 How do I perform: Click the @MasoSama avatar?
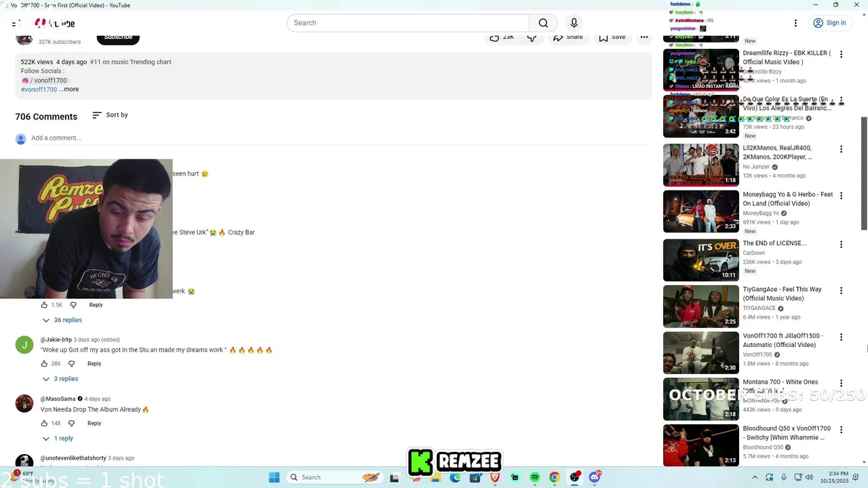pos(24,404)
